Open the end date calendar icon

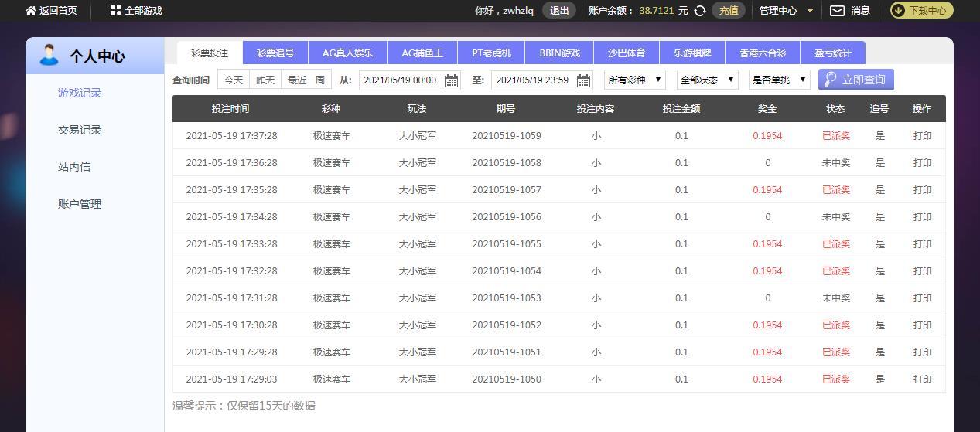(x=583, y=80)
